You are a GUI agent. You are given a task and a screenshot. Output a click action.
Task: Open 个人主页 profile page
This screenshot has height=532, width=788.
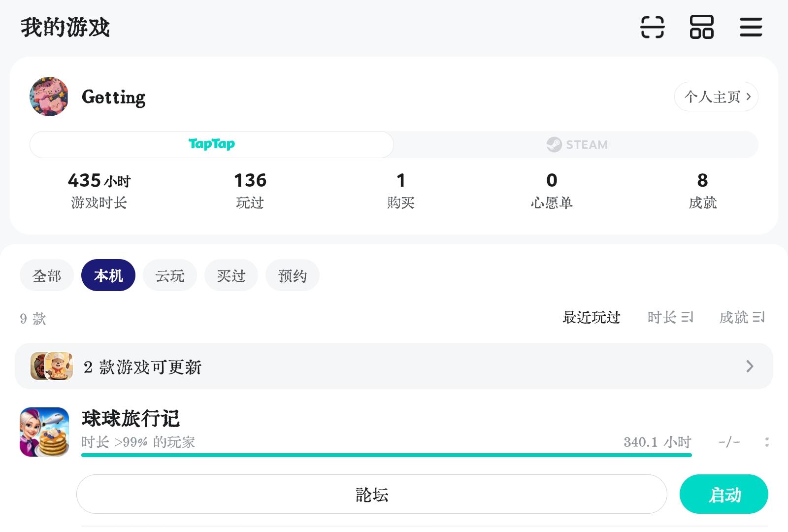pos(716,97)
